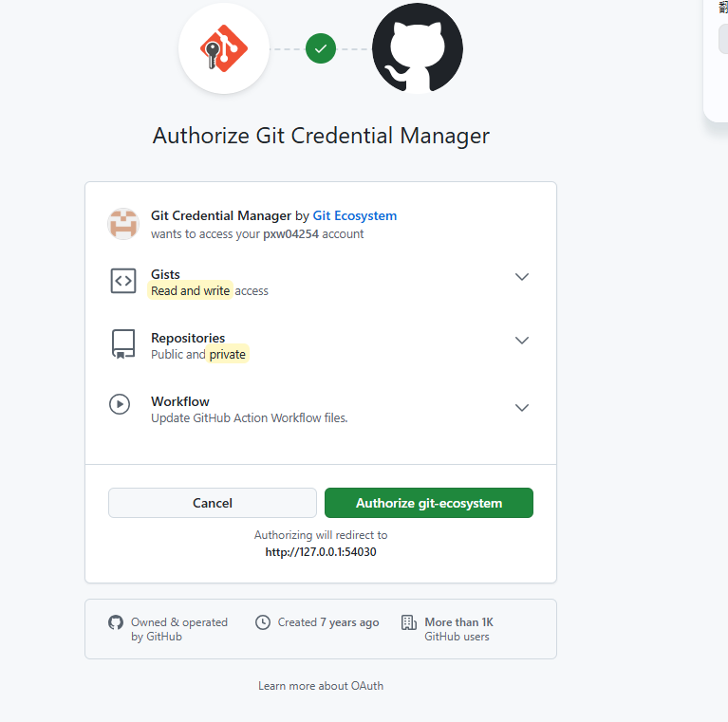Image resolution: width=728 pixels, height=722 pixels.
Task: Click Update GitHub Action Workflow files text
Action: pos(250,418)
